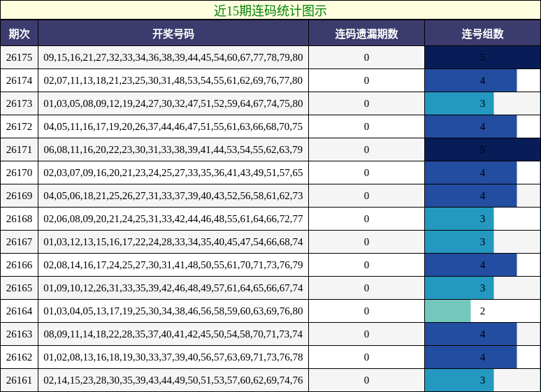Screen dimensions: 541x392
Task: Select period number 26163
Action: click(x=19, y=334)
